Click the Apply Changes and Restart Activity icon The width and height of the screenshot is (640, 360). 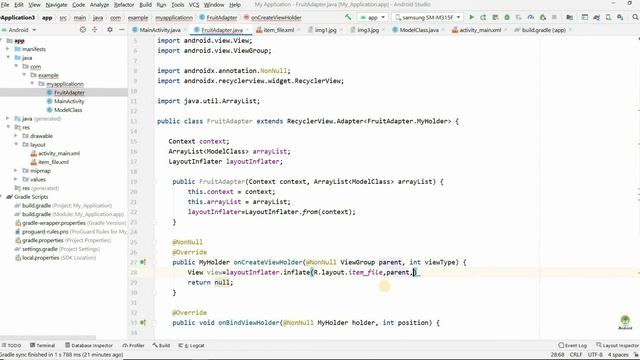point(483,18)
